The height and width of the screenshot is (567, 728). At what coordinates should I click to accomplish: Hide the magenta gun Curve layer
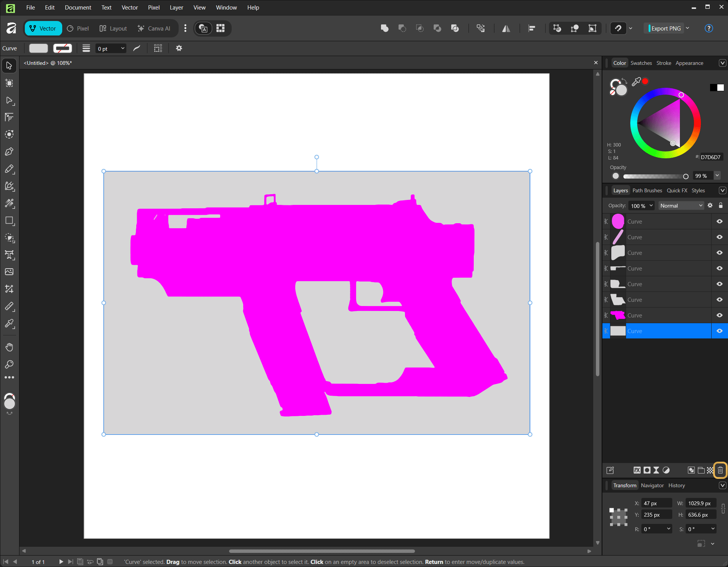coord(720,315)
